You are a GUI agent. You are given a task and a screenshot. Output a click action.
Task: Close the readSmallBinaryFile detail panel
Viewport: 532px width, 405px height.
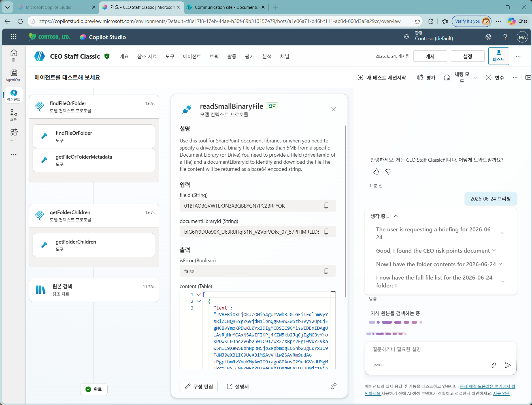[333, 109]
